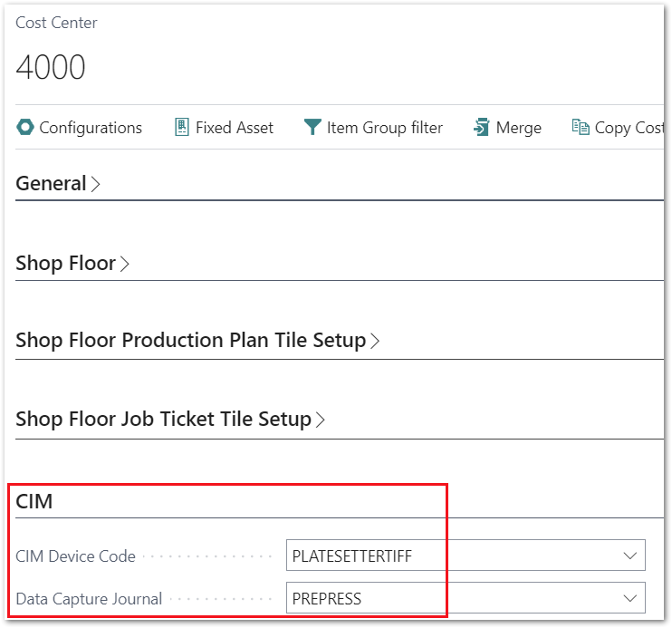Open the Data Capture Journal dropdown arrow
This screenshot has height=628, width=672.
(629, 598)
